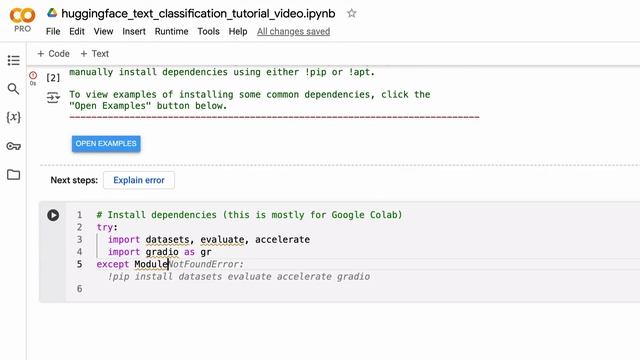
Task: Click the suggested '!pip install datasets' completion text
Action: (x=239, y=276)
